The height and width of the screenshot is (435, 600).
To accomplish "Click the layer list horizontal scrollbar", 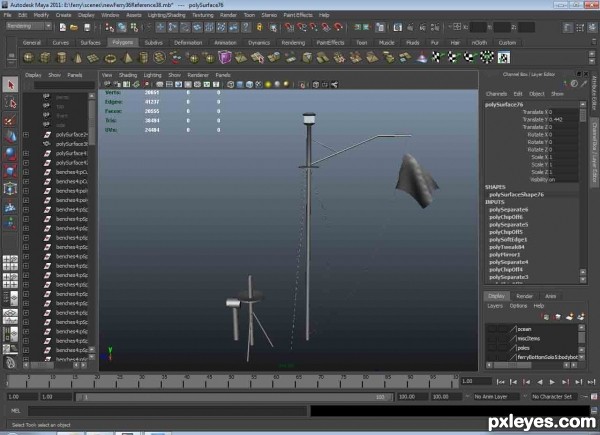I will click(514, 365).
